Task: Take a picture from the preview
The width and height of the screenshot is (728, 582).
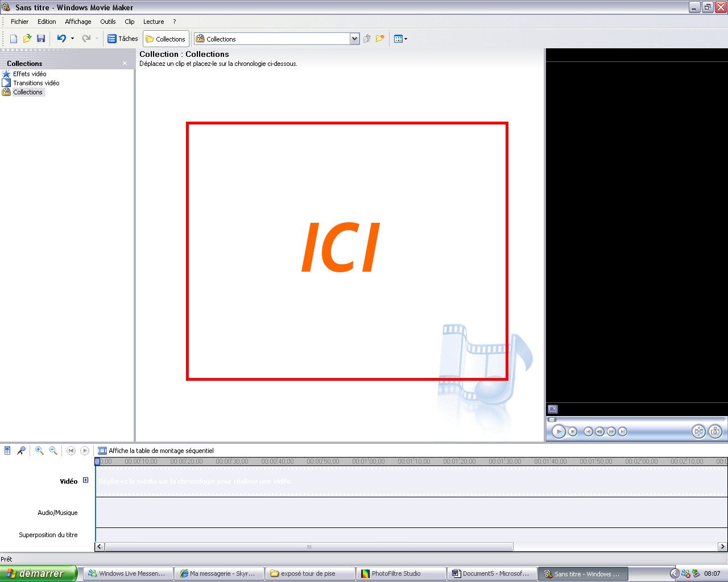Action: [715, 432]
